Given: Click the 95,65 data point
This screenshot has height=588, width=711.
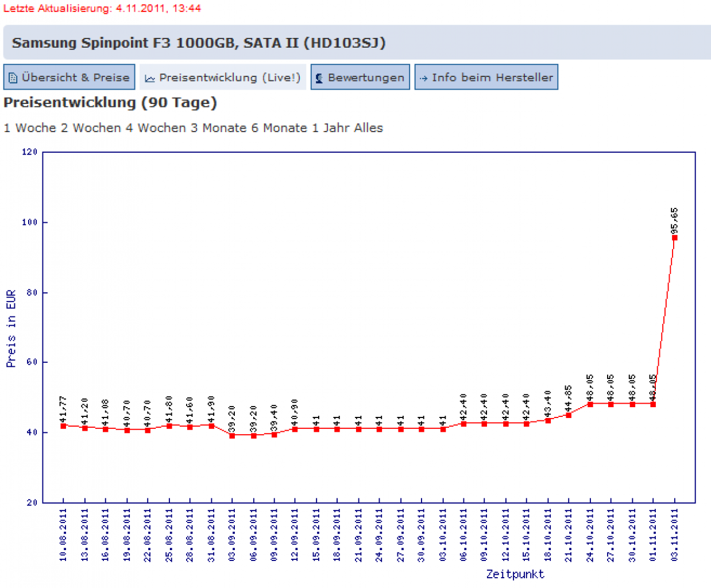Looking at the screenshot, I should click(675, 237).
